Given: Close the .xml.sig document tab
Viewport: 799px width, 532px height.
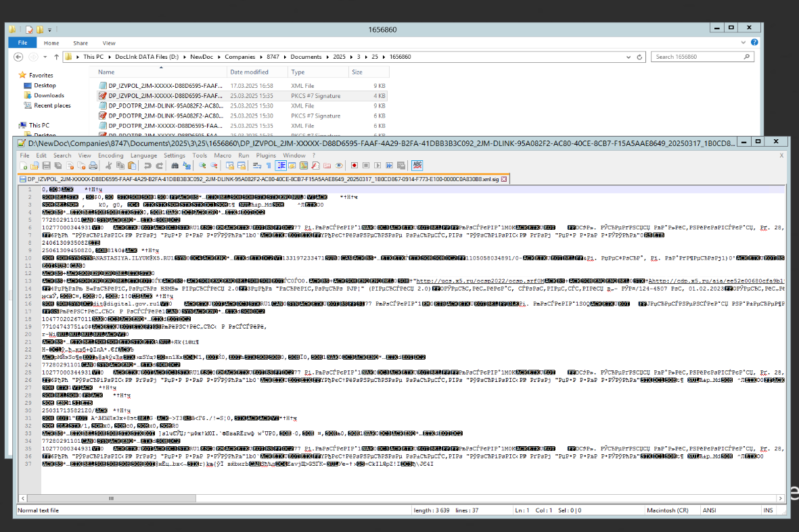Looking at the screenshot, I should (504, 179).
